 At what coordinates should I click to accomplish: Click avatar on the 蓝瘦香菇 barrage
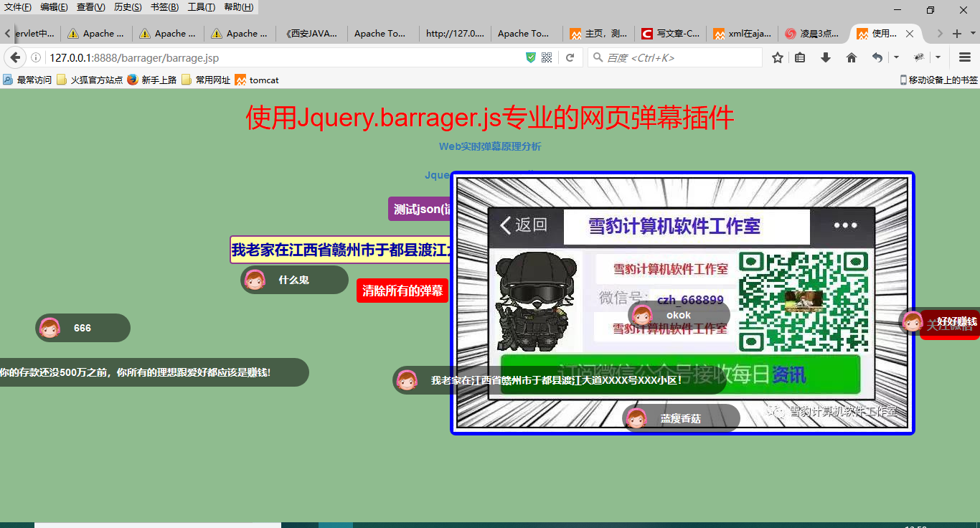[636, 418]
